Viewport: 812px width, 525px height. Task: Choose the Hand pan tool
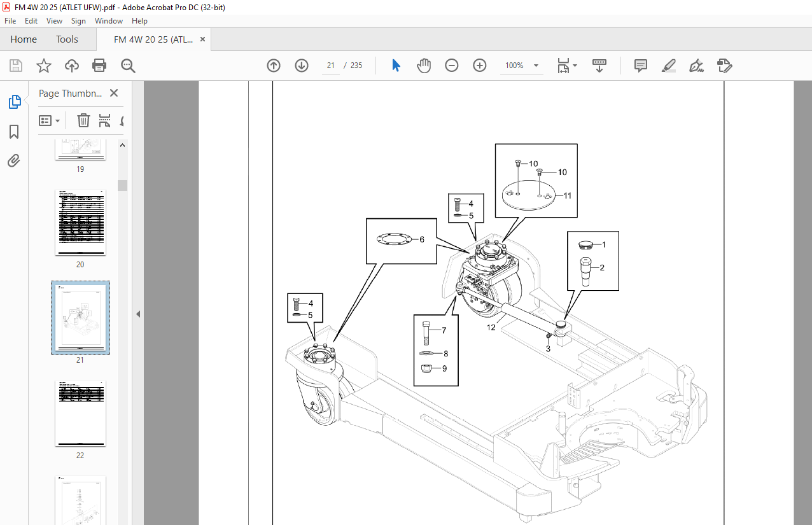tap(424, 66)
